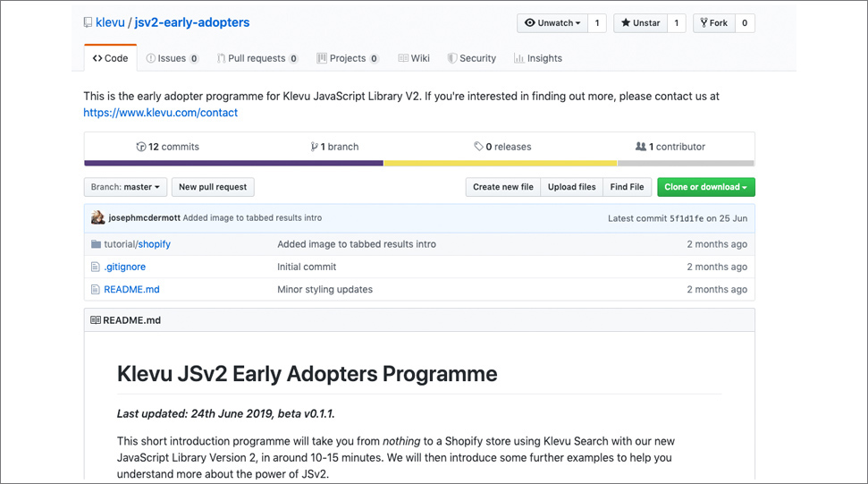Open the Insights tab
Image resolution: width=868 pixels, height=484 pixels.
[538, 58]
